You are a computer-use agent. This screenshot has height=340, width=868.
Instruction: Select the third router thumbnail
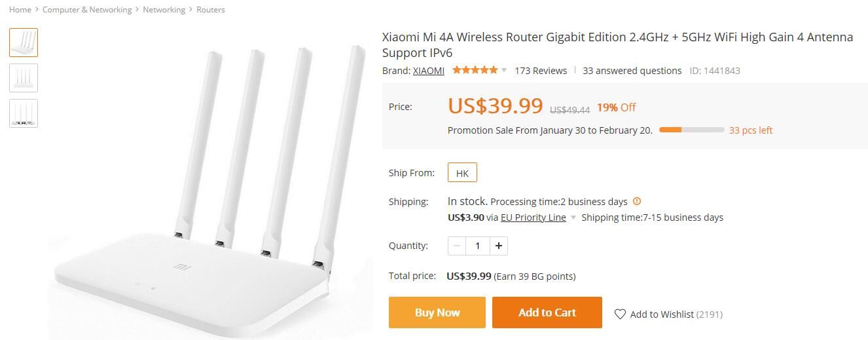click(24, 113)
